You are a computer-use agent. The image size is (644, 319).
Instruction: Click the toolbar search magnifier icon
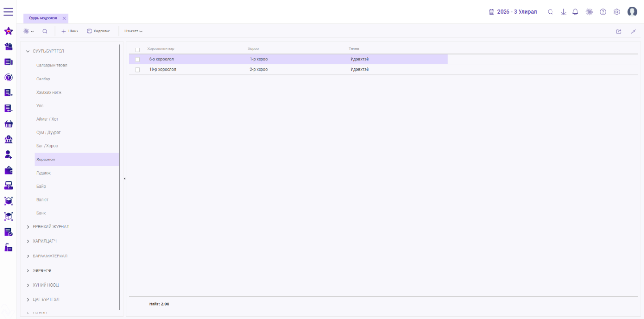click(45, 31)
